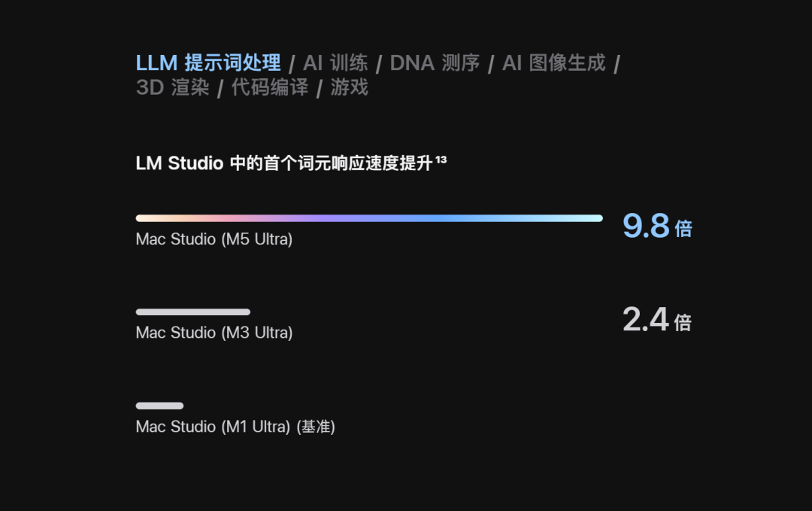This screenshot has width=812, height=511.
Task: Click the blue 9.8 倍 value
Action: (657, 226)
